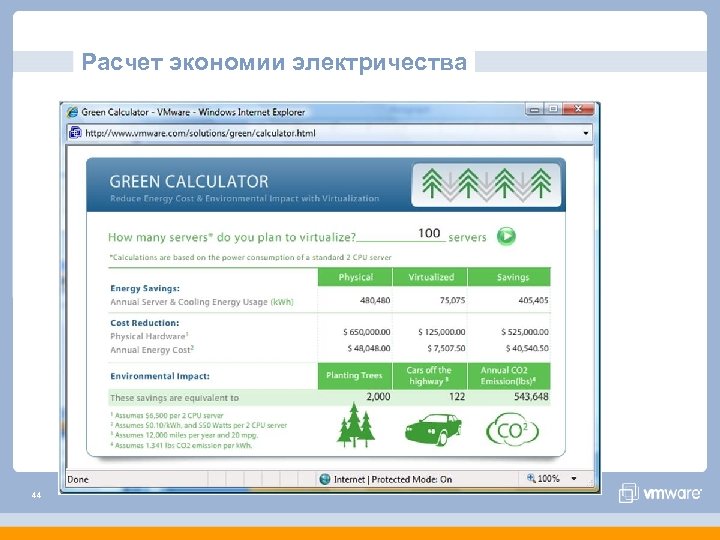Click the $ 40,540.50 energy savings

(527, 349)
